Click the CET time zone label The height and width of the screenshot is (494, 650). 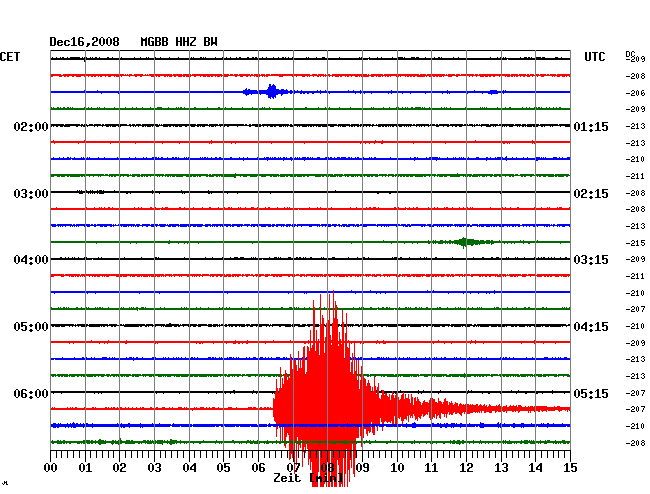[10, 57]
